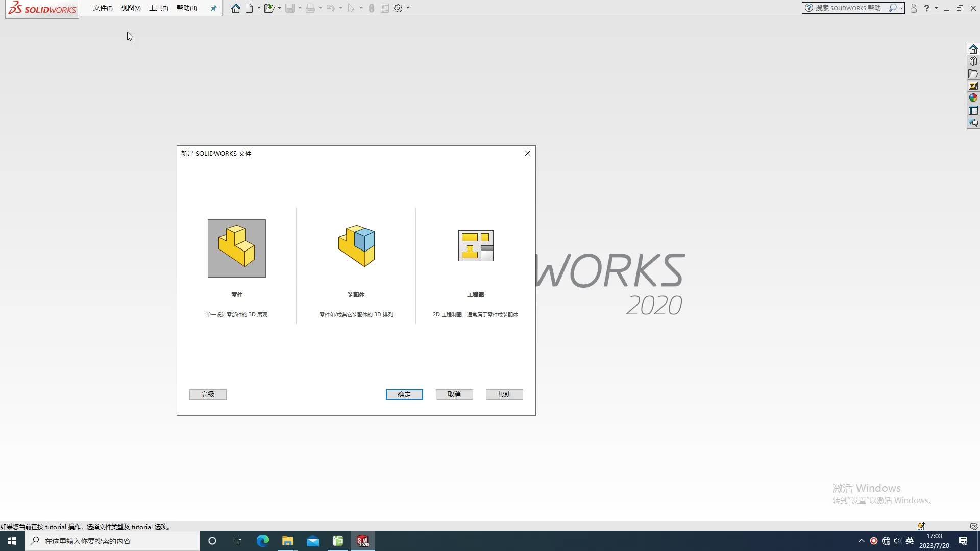
Task: Open the 工具(T) menu
Action: pyautogui.click(x=159, y=8)
